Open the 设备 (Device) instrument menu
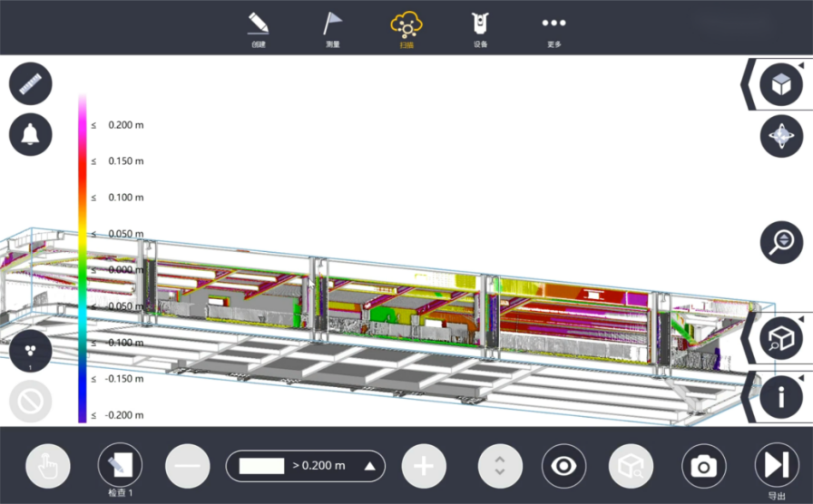Viewport: 813px width, 504px height. 480,28
